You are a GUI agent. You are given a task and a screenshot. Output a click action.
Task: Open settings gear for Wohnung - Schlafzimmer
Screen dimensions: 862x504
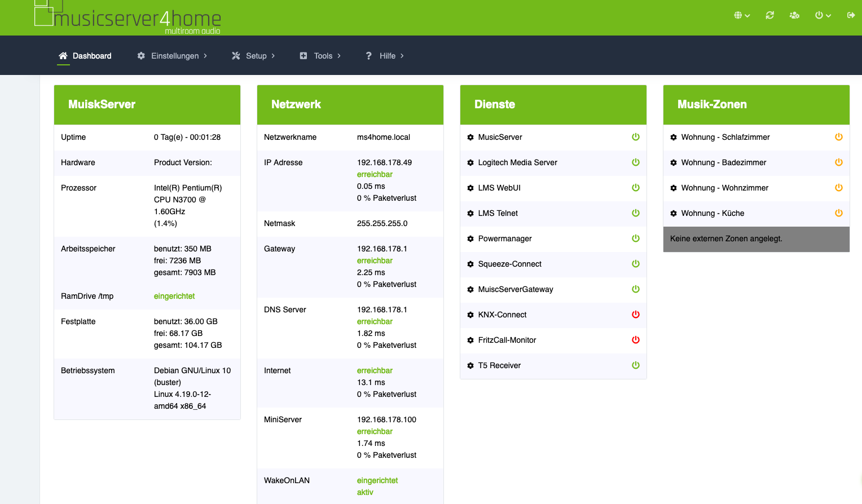click(x=674, y=138)
